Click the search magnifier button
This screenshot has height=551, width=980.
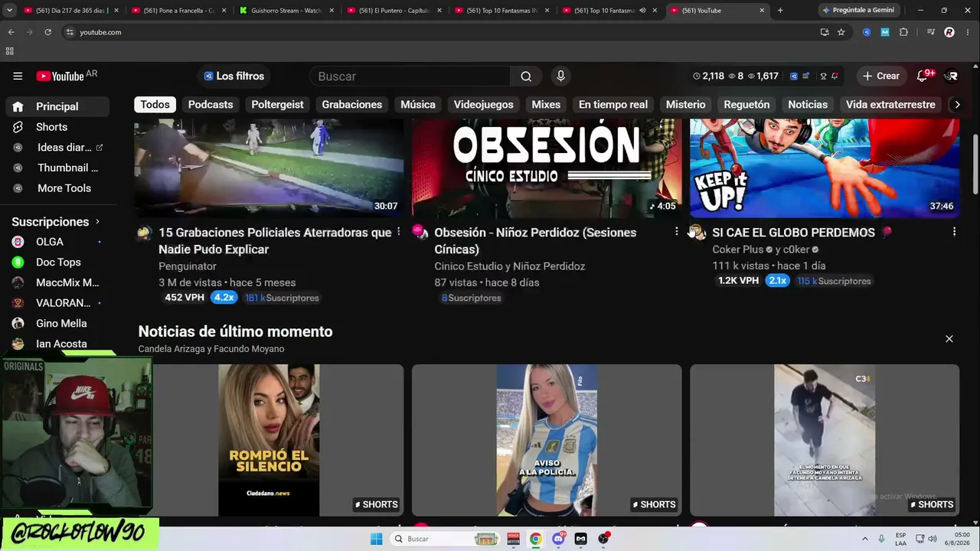pyautogui.click(x=526, y=77)
